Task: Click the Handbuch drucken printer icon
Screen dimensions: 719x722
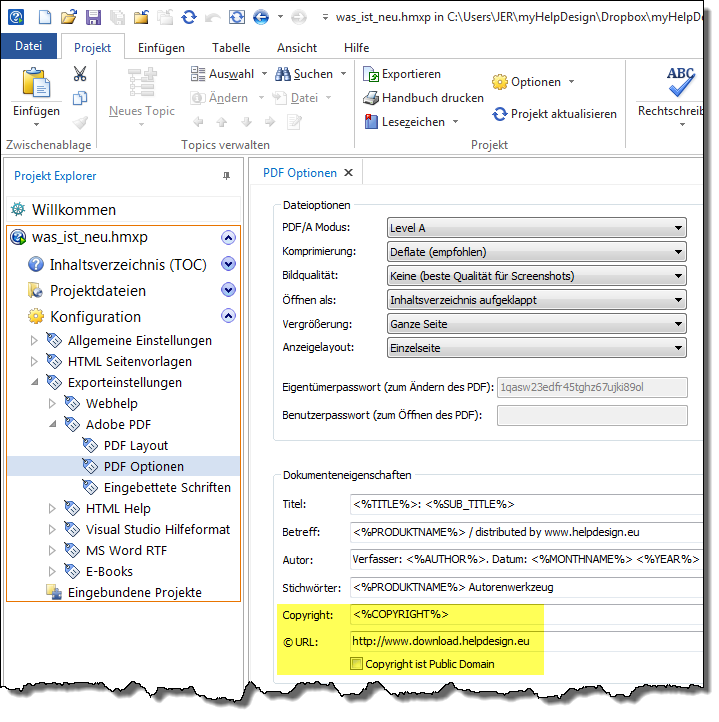Action: [372, 98]
